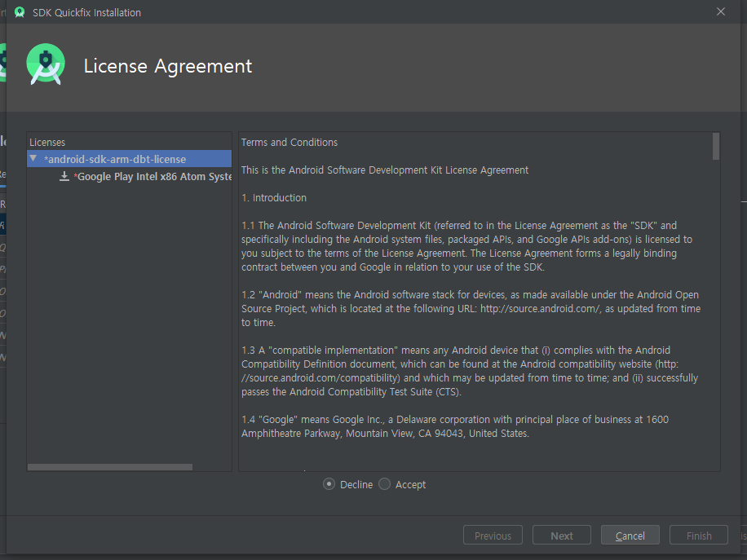Viewport: 747px width, 560px height.
Task: Select the Accept radio button
Action: coord(384,484)
